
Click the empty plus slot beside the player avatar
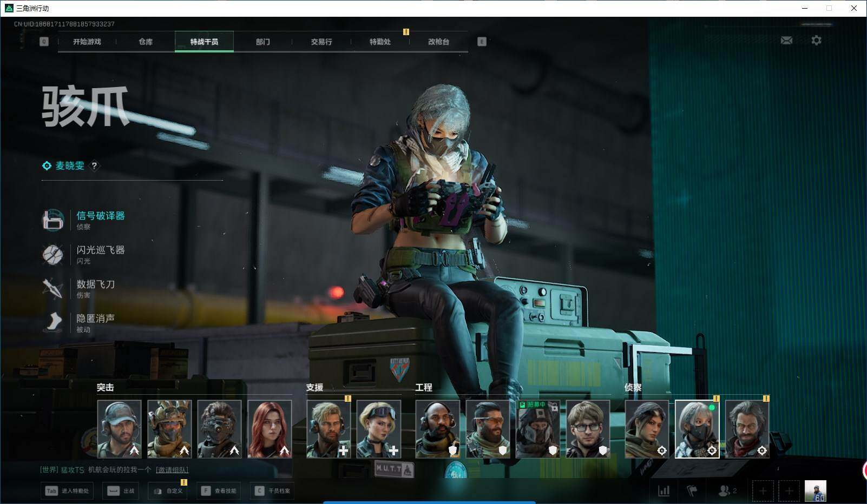pyautogui.click(x=789, y=491)
